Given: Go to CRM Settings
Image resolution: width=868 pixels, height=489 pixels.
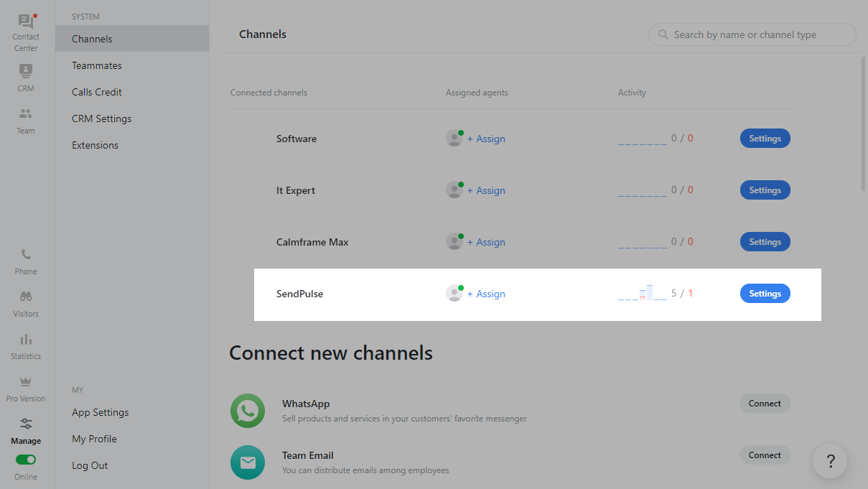Looking at the screenshot, I should tap(102, 118).
